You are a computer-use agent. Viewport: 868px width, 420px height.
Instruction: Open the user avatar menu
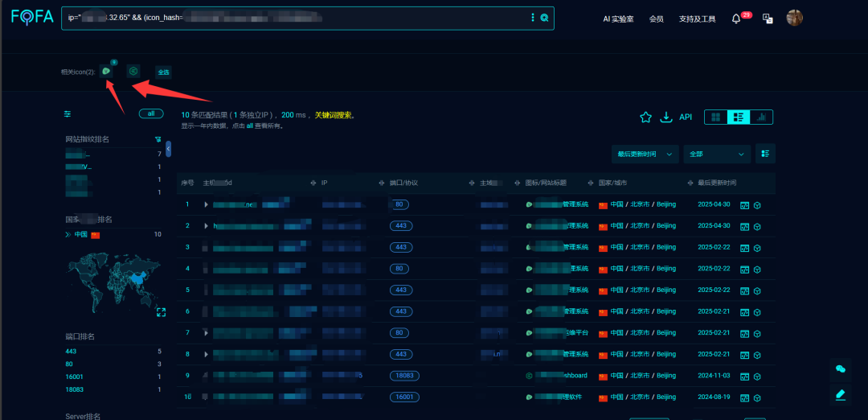pos(794,18)
